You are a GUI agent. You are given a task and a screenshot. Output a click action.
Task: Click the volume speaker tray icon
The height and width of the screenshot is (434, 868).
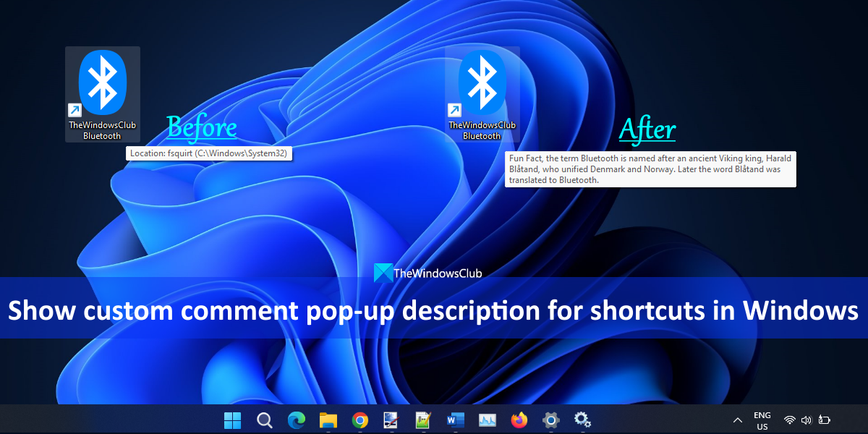pyautogui.click(x=807, y=420)
